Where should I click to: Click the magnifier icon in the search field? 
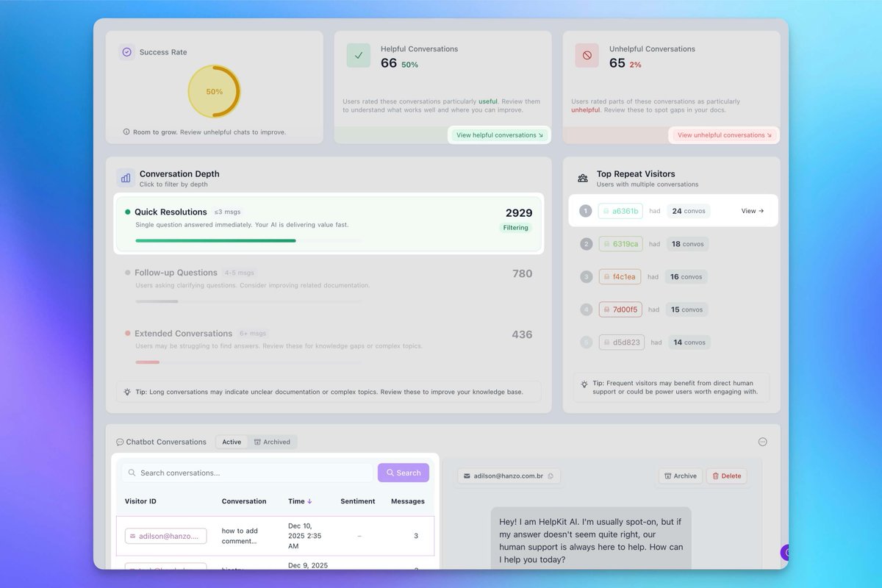pos(132,473)
